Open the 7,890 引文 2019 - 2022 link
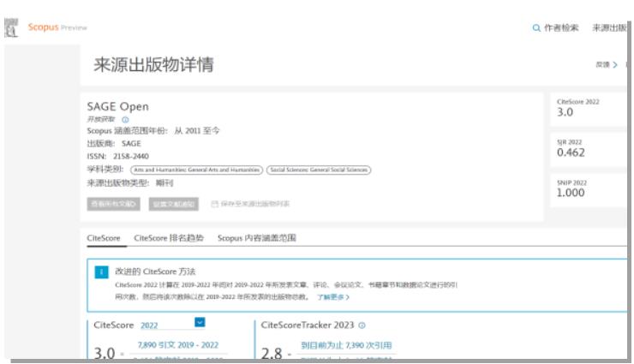Viewport: 634px width, 364px height. [x=178, y=345]
